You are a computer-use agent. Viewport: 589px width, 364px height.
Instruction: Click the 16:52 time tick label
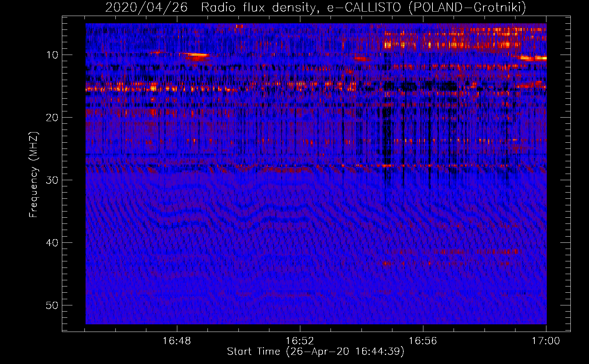[x=300, y=341]
